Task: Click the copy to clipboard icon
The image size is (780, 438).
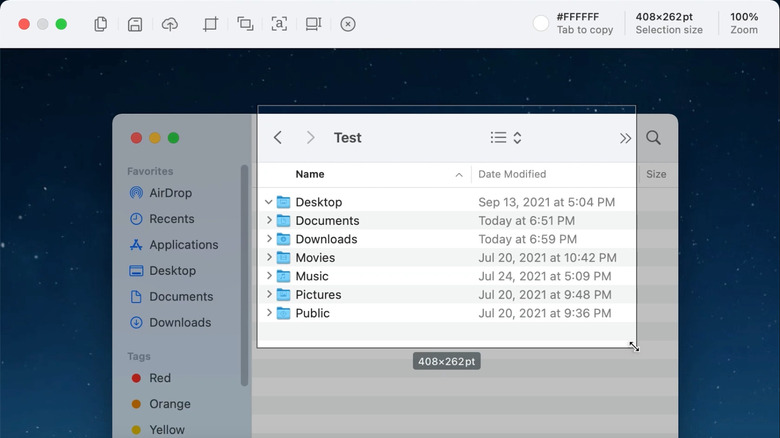Action: point(101,24)
